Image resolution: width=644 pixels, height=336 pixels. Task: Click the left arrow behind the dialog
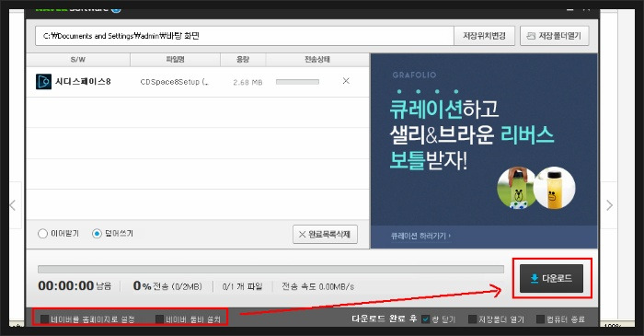click(13, 205)
